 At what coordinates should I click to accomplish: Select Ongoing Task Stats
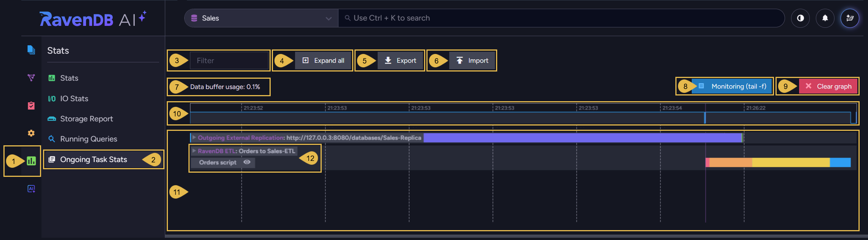point(103,159)
